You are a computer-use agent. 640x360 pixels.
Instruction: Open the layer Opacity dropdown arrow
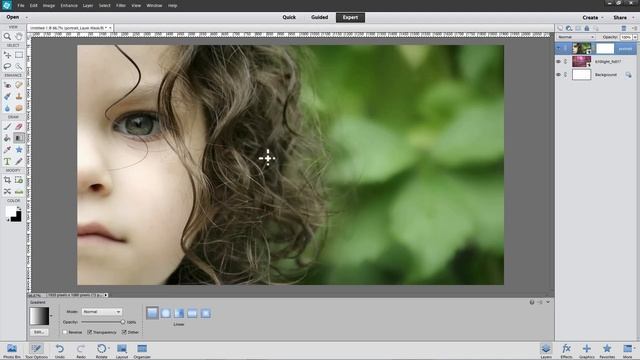(635, 37)
